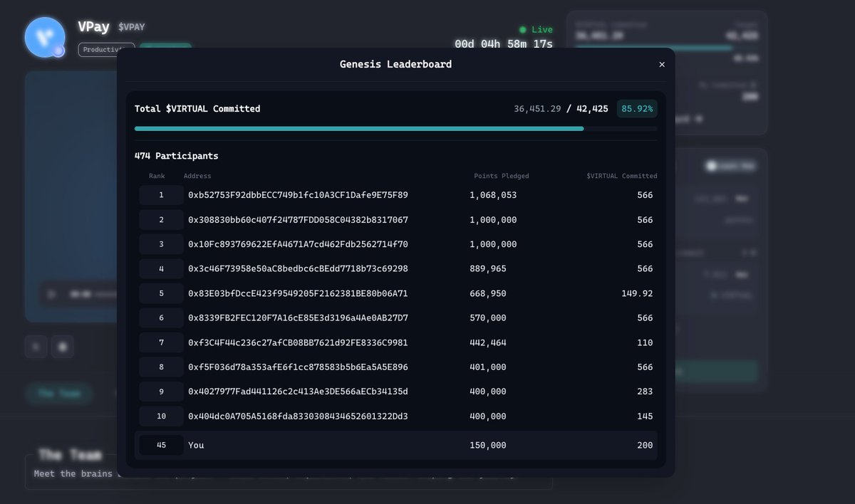Viewport: 855px width, 504px height.
Task: Click the Points Pledged column header
Action: [502, 176]
